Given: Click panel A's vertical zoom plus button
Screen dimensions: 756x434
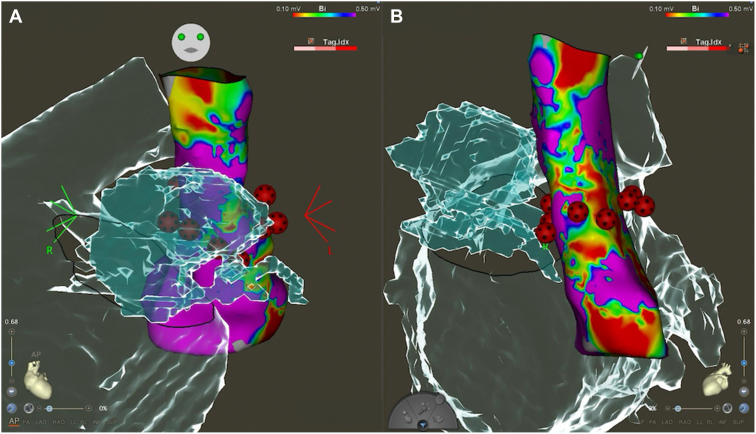Looking at the screenshot, I should (12, 331).
